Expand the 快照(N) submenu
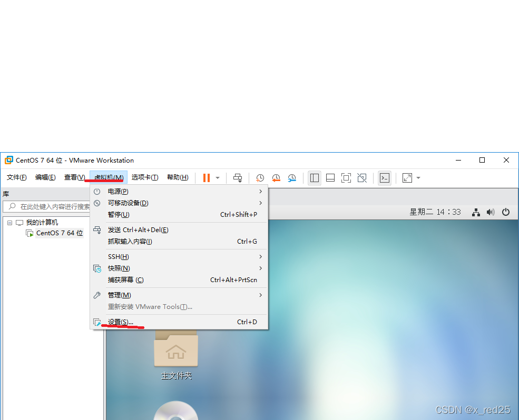The width and height of the screenshot is (519, 420). 179,268
